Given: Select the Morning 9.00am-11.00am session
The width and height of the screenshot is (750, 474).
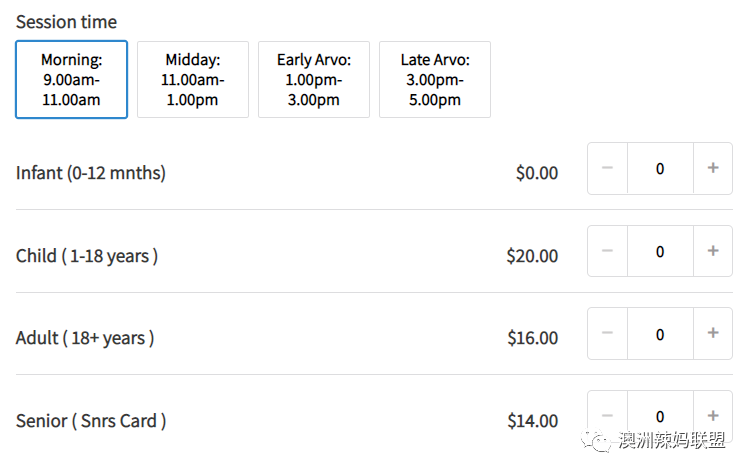Looking at the screenshot, I should (71, 79).
